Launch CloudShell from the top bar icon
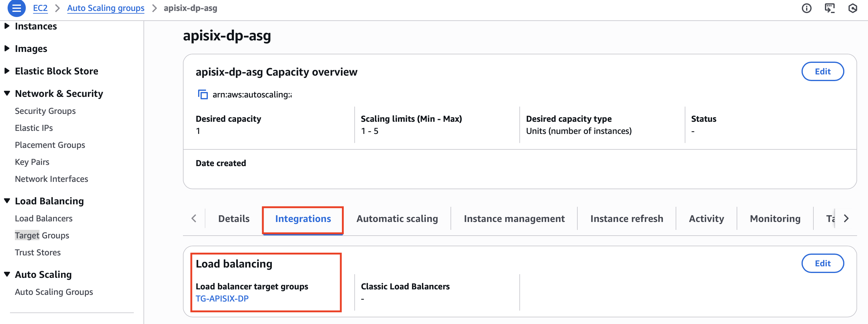The image size is (868, 324). tap(829, 8)
